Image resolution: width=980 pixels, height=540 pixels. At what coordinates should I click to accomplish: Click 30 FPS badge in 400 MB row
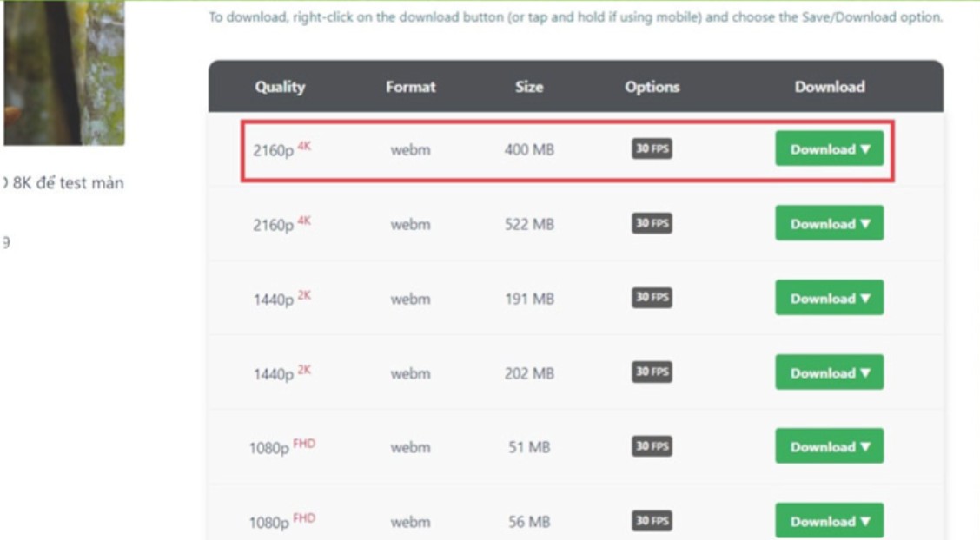[x=652, y=149]
